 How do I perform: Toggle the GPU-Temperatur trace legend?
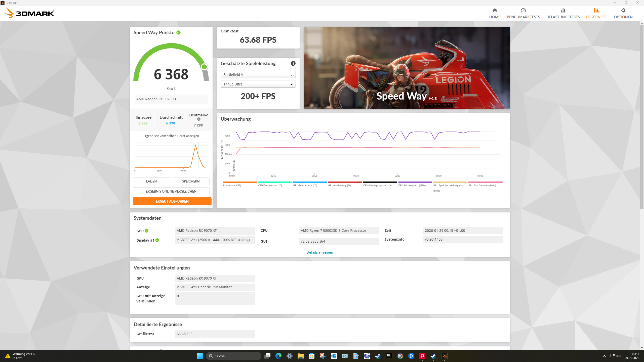click(x=304, y=185)
